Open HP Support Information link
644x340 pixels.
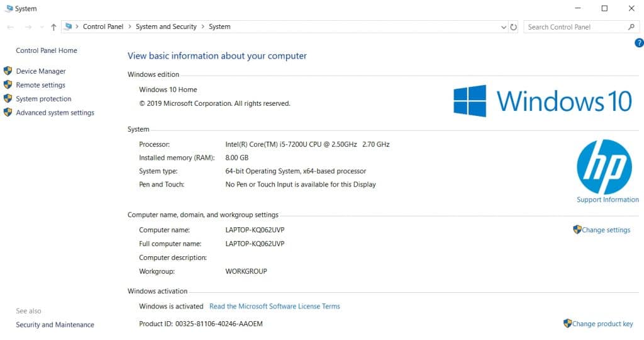608,200
